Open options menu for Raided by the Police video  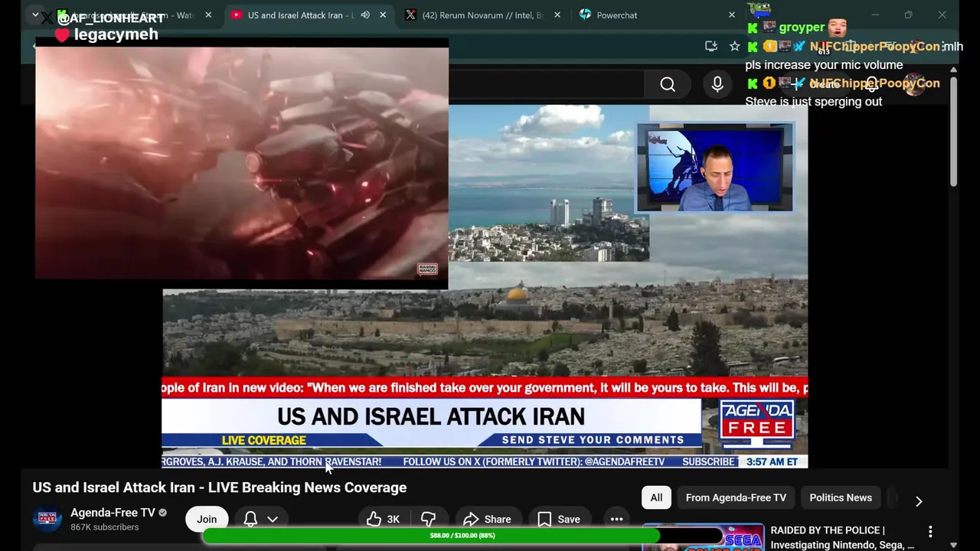930,531
